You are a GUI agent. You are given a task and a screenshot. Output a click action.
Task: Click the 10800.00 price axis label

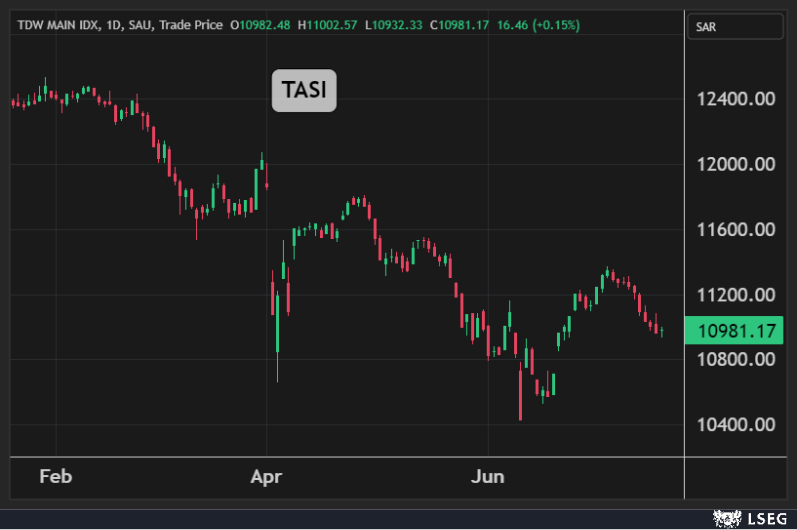736,359
